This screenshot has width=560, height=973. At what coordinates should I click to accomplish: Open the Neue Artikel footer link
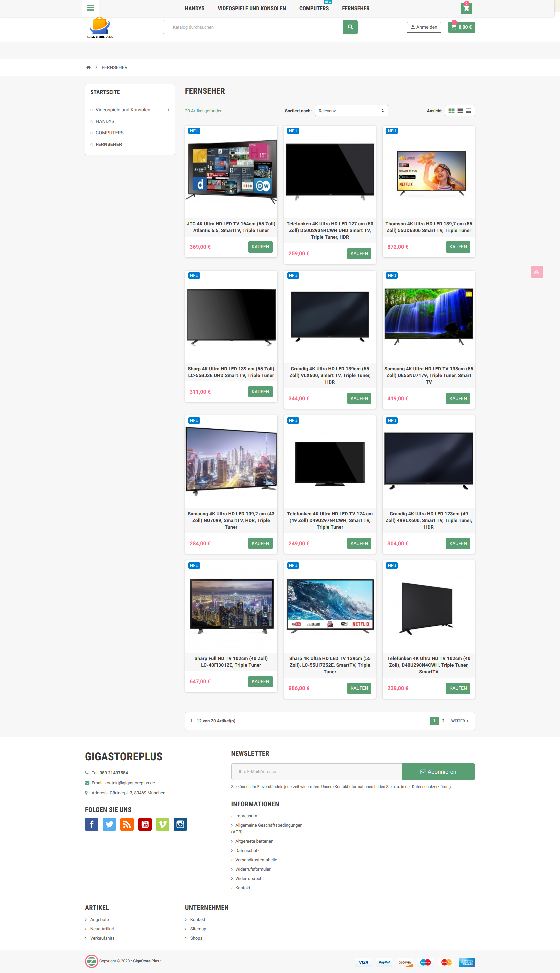point(102,928)
